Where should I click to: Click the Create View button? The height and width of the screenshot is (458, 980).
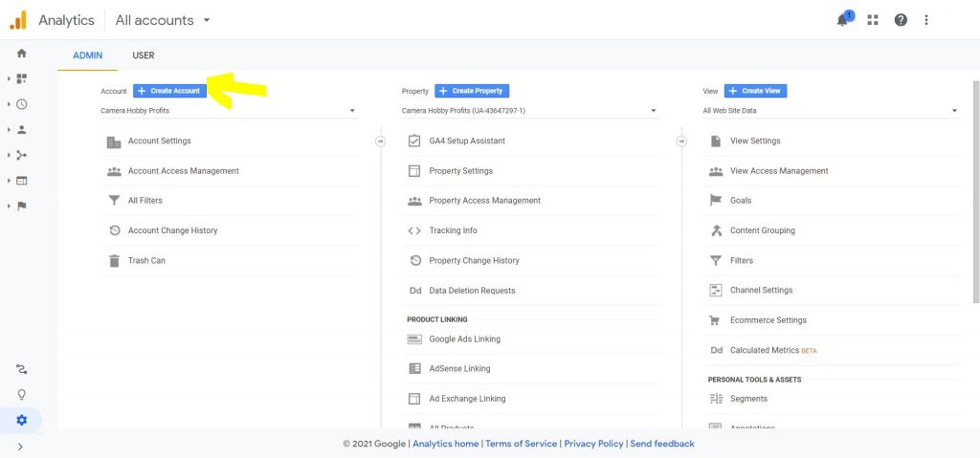[x=756, y=91]
